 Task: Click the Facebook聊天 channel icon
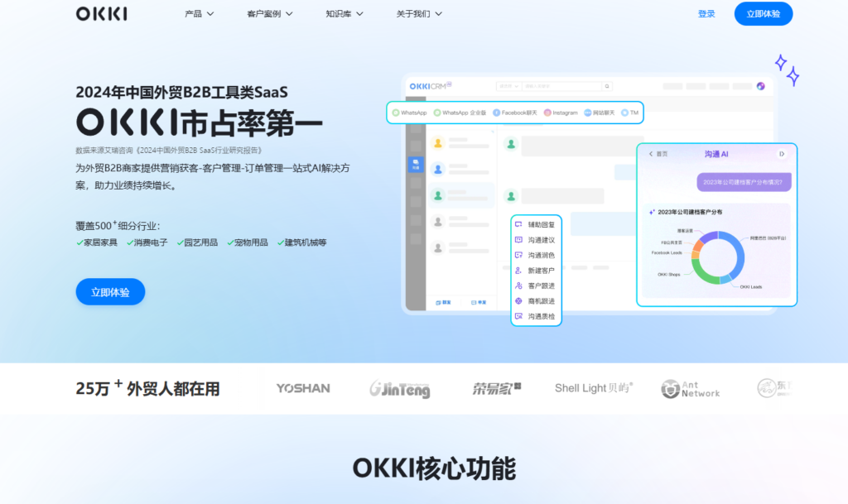pyautogui.click(x=496, y=112)
